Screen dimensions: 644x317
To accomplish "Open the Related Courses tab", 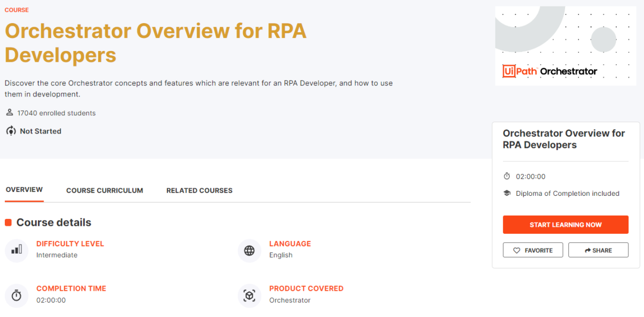I will pos(199,190).
